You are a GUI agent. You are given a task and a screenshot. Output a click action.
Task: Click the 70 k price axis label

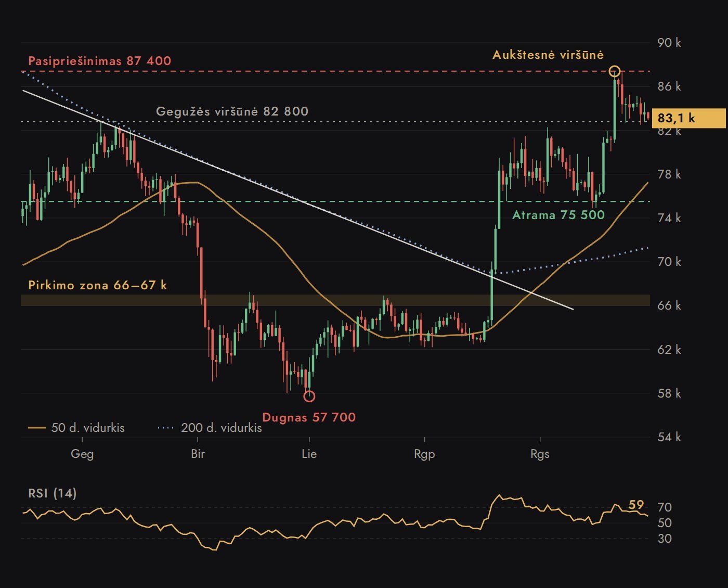[669, 262]
